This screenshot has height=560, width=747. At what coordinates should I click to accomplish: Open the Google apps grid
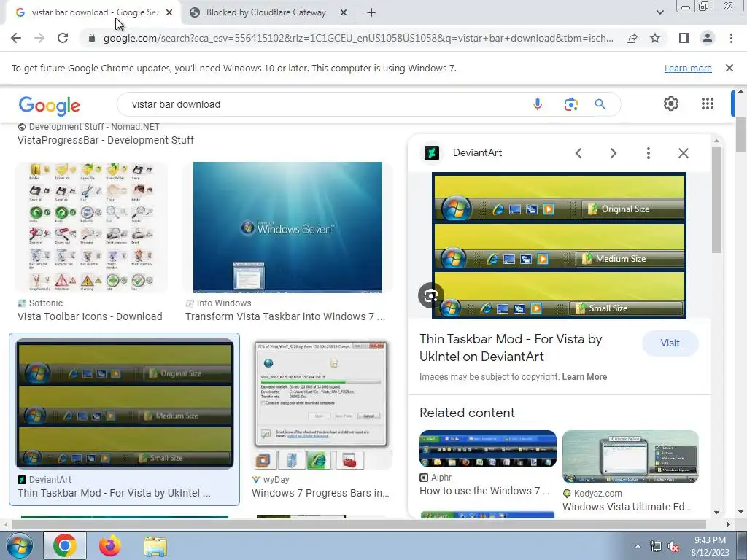coord(708,104)
